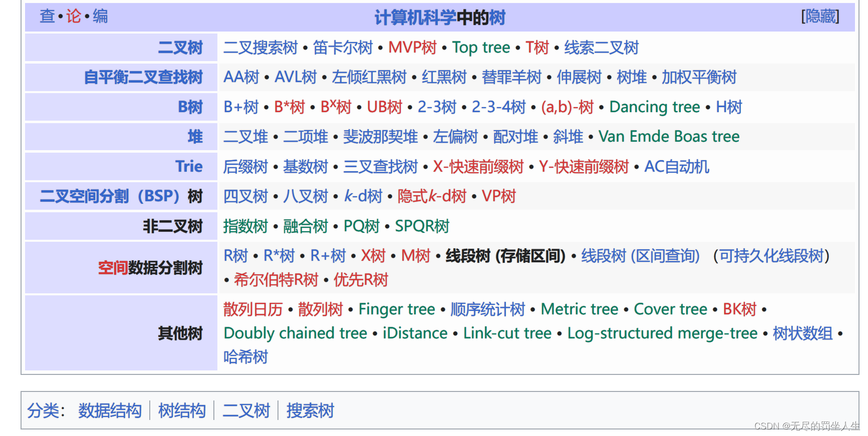
Task: Open the 斐波那契堆 link
Action: click(381, 136)
